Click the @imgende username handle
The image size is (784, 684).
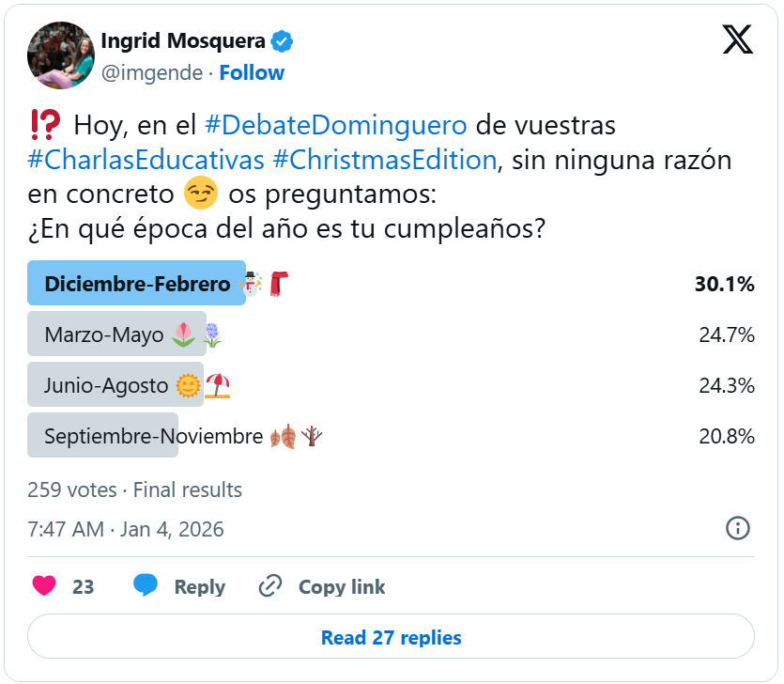(151, 73)
